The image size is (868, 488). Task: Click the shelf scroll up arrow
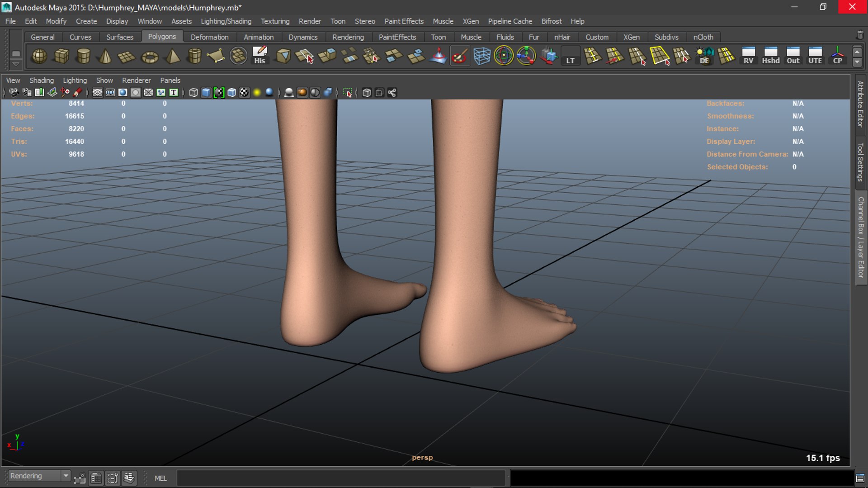[x=857, y=52]
